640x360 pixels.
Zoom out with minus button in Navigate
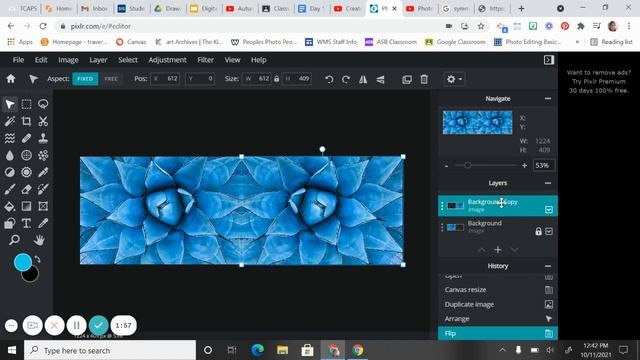click(x=446, y=166)
